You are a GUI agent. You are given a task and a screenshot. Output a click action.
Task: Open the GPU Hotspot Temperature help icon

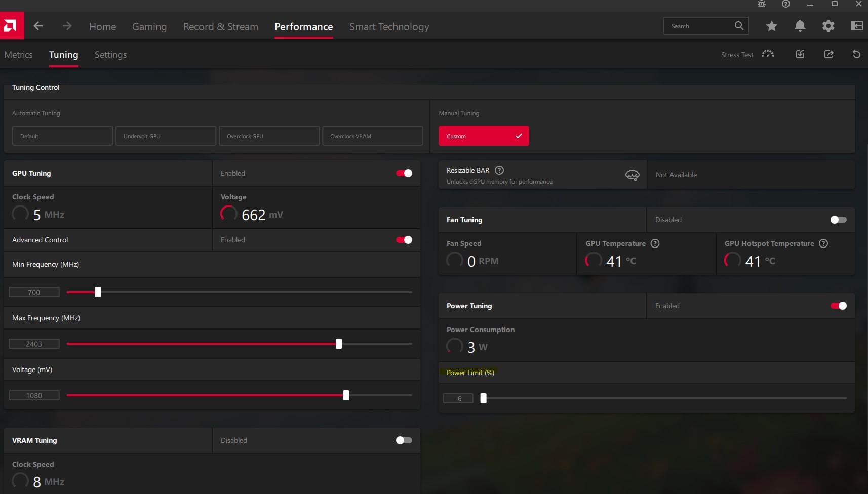[823, 243]
